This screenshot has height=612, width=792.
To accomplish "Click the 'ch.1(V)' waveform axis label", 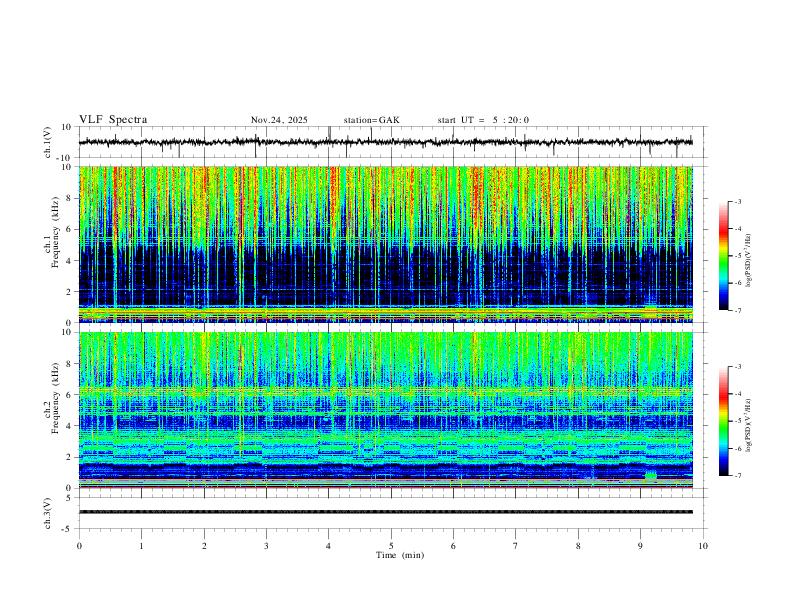I will [x=48, y=142].
